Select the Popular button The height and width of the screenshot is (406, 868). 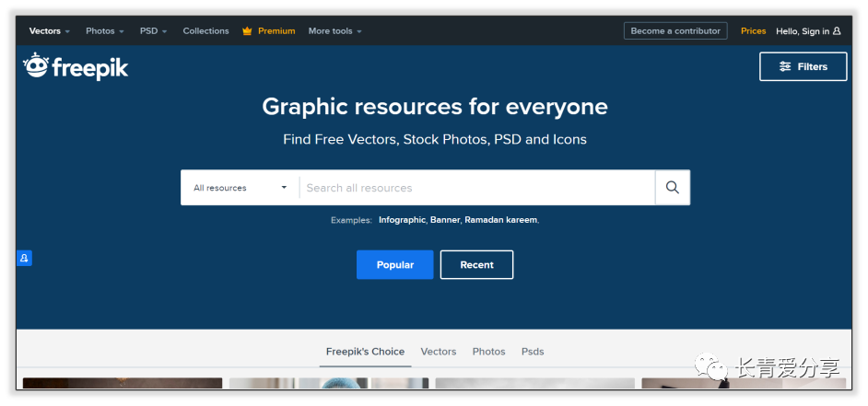coord(394,264)
